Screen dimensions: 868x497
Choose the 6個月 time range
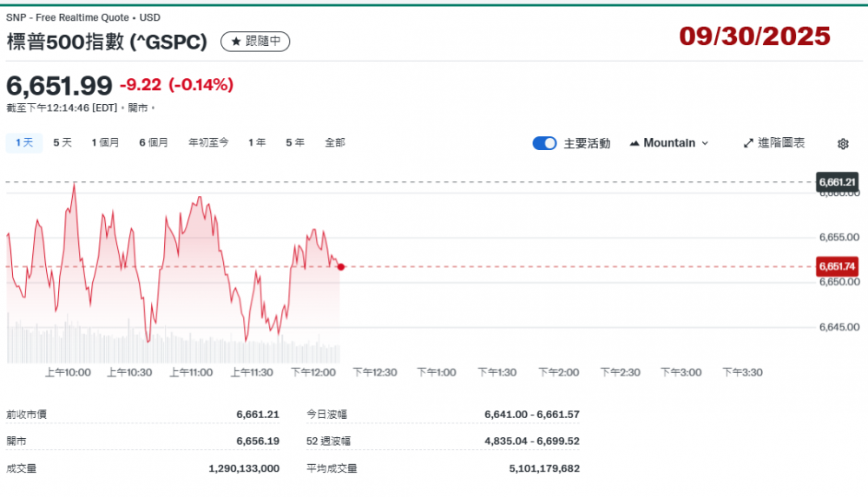click(x=154, y=142)
